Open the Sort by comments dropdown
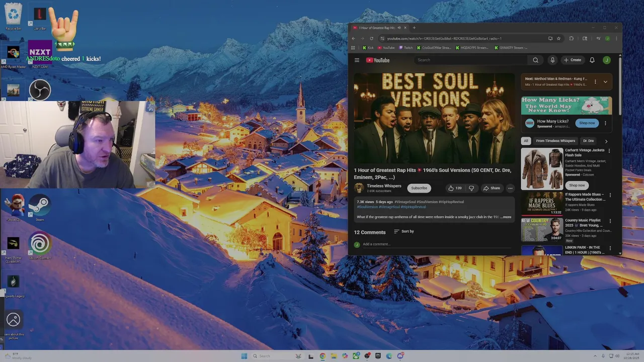 pyautogui.click(x=404, y=231)
